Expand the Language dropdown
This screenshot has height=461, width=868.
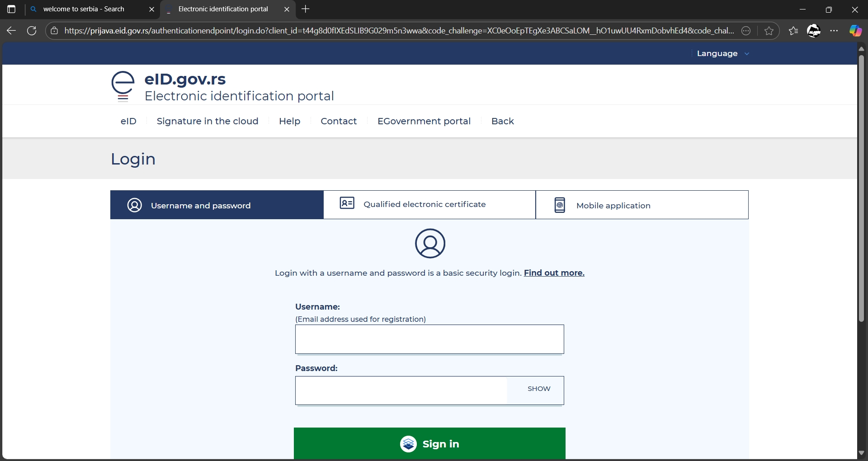coord(723,53)
